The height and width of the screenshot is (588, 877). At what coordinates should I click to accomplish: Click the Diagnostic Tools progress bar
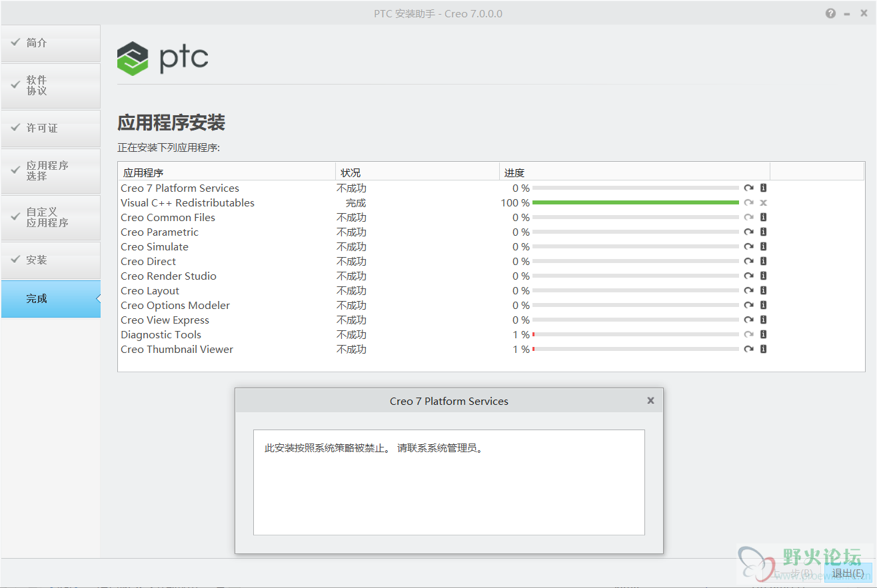(636, 334)
